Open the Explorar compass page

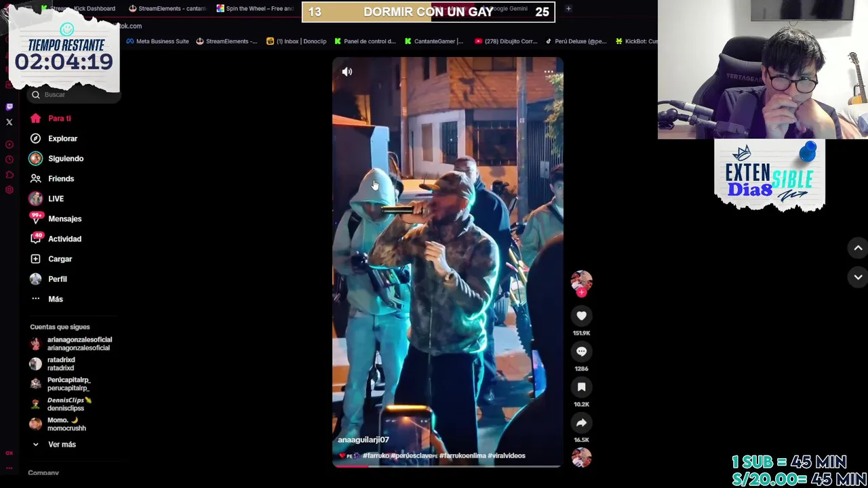[x=54, y=138]
